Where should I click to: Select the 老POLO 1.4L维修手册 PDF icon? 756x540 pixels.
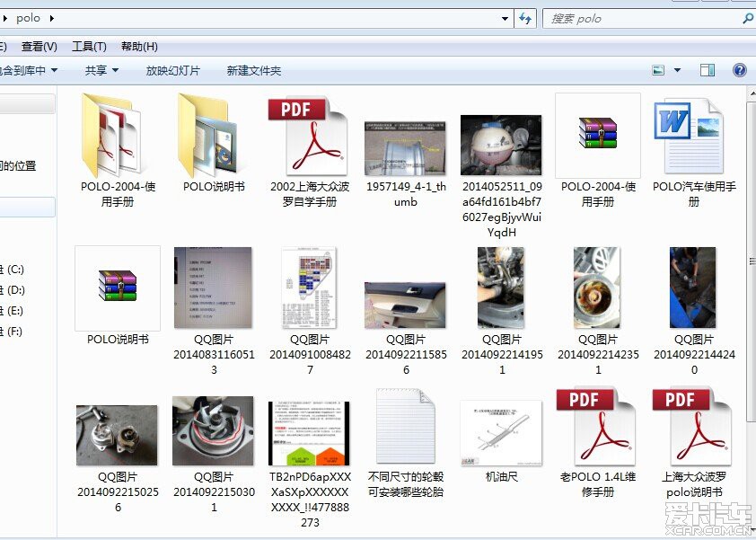click(596, 427)
